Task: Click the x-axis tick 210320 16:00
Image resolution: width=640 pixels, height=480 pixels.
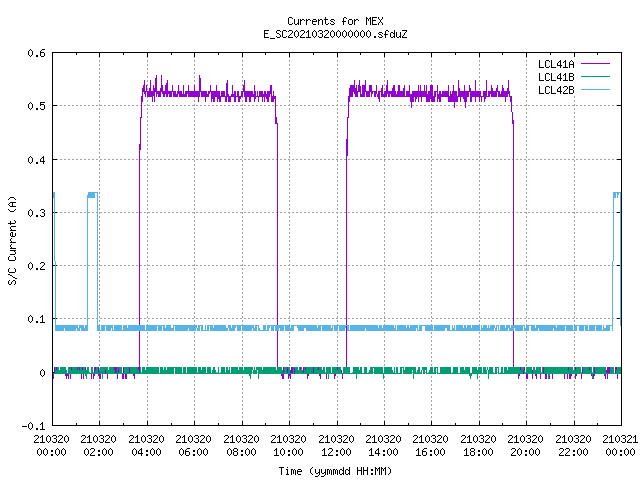Action: 430,445
